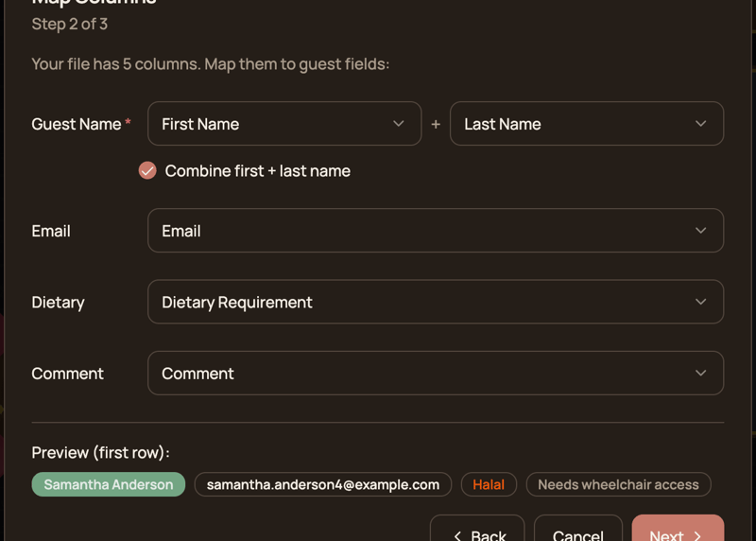Toggle the "Combine first + last name" label
The width and height of the screenshot is (756, 541).
tap(257, 170)
